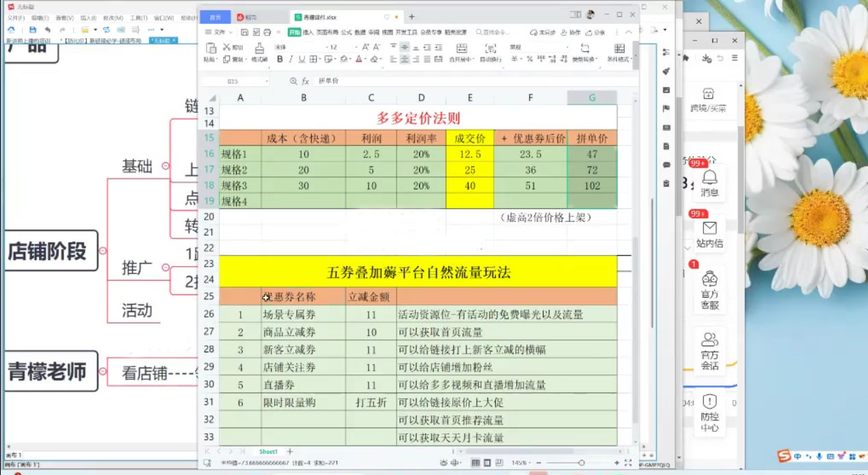
Task: Collapse the 店铺阶段 mind map node
Action: click(103, 251)
